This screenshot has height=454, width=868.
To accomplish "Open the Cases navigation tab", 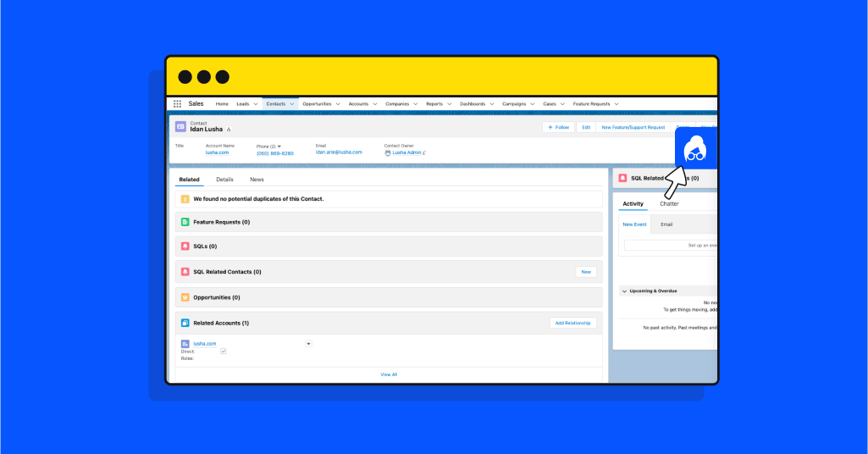I will [549, 104].
